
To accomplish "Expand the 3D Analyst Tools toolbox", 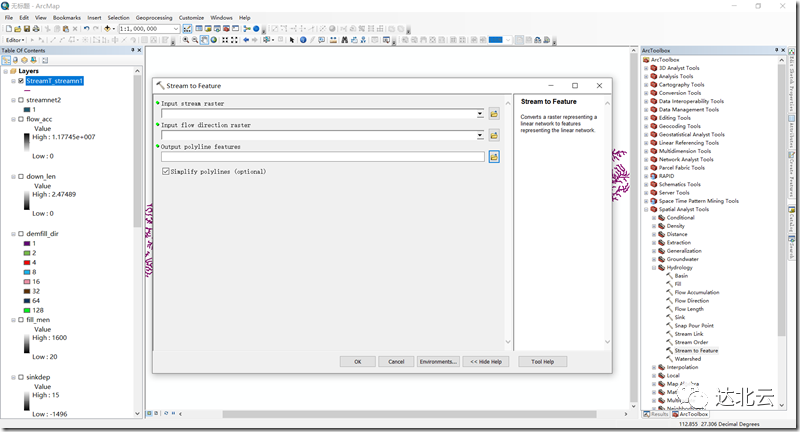I will tap(646, 68).
